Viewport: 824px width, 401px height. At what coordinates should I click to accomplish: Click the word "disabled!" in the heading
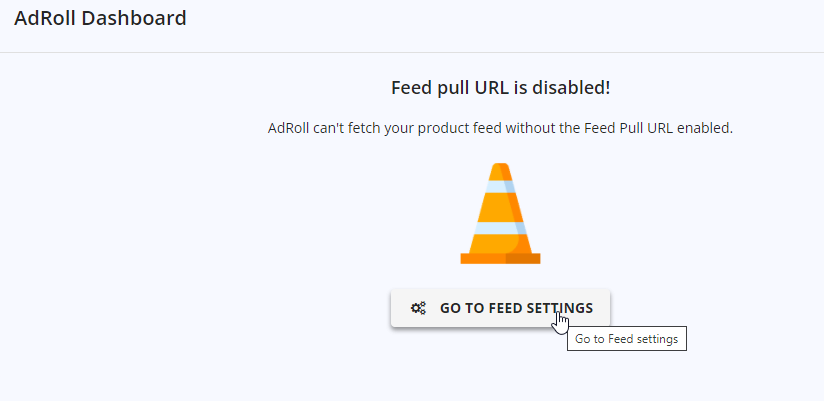(570, 88)
